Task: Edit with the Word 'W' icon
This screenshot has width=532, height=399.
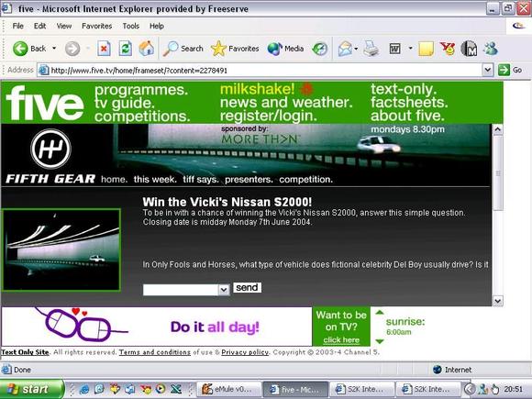Action: coord(394,49)
